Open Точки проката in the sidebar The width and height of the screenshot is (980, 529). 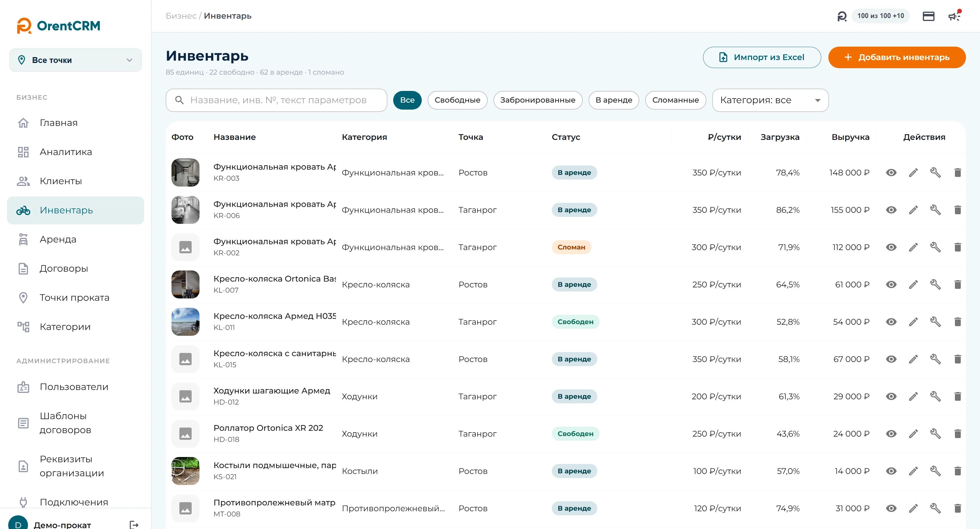pyautogui.click(x=75, y=298)
